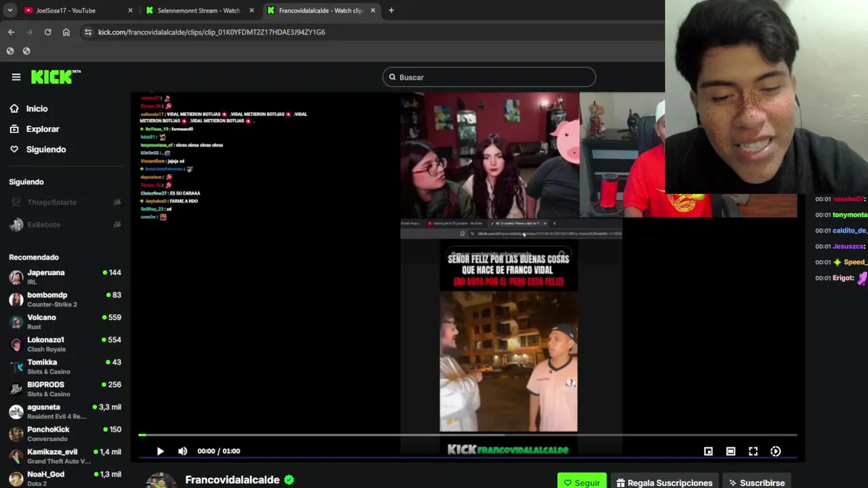Click Regala Suscripciones button
The width and height of the screenshot is (868, 488).
pos(665,482)
